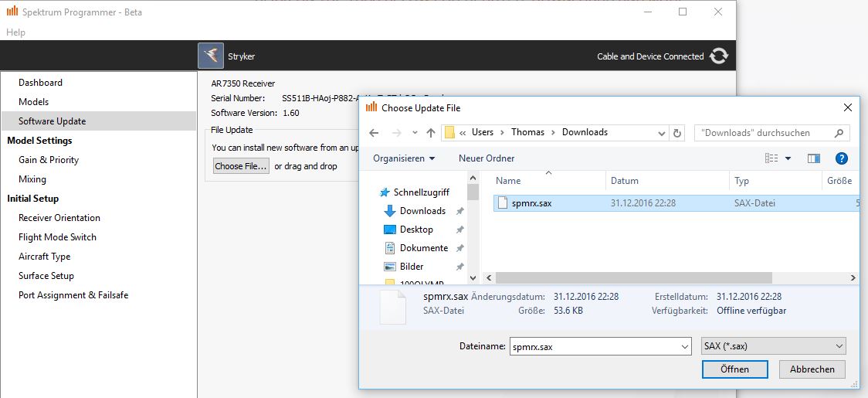
Task: Toggle the preview pane icon
Action: (814, 158)
